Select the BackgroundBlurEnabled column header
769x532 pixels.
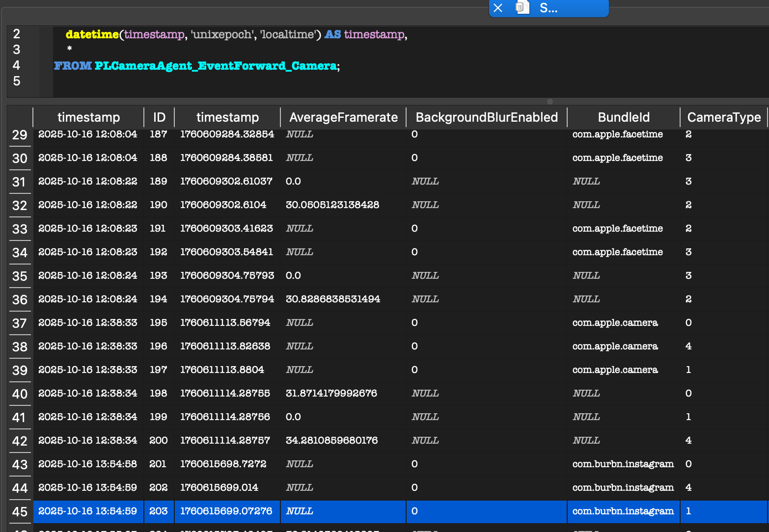click(486, 117)
